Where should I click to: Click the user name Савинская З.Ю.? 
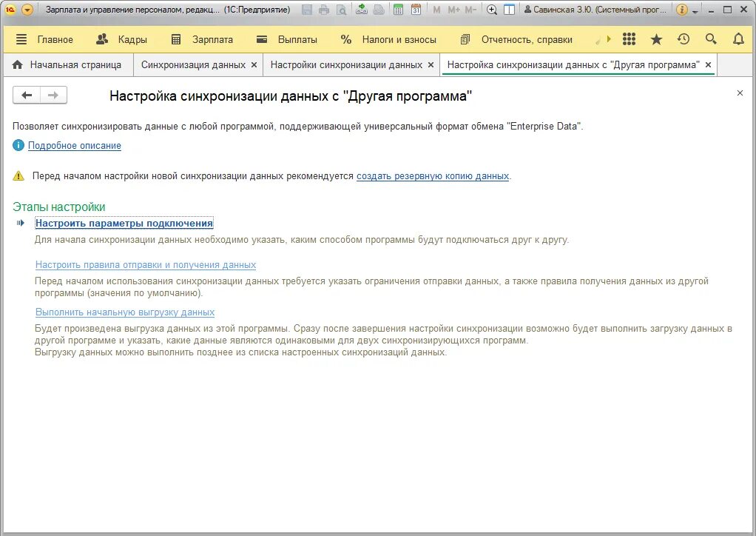pyautogui.click(x=595, y=10)
